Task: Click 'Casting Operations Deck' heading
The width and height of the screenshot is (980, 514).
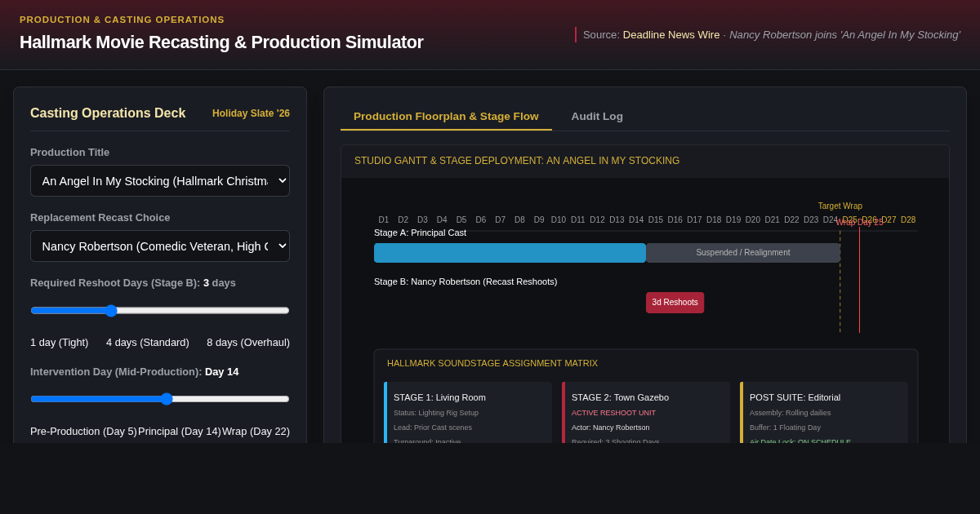Action: point(108,113)
